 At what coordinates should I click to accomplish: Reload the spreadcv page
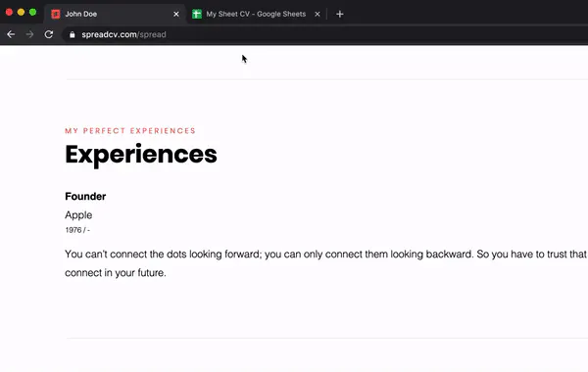tap(49, 34)
